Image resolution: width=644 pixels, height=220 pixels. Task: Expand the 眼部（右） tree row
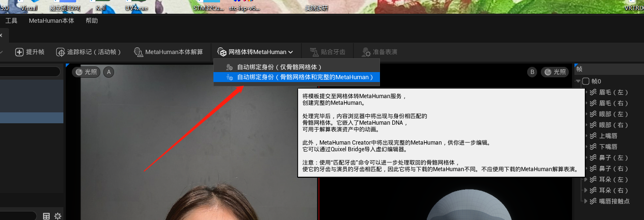(x=587, y=125)
